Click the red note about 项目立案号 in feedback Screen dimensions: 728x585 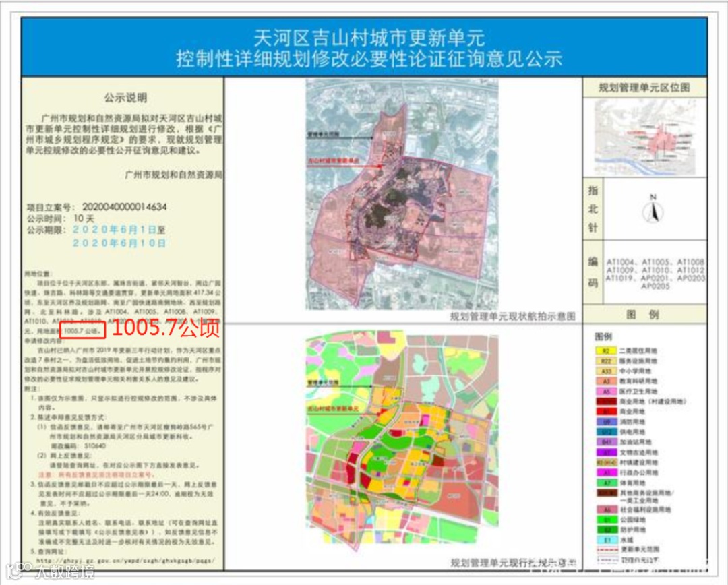coord(96,475)
